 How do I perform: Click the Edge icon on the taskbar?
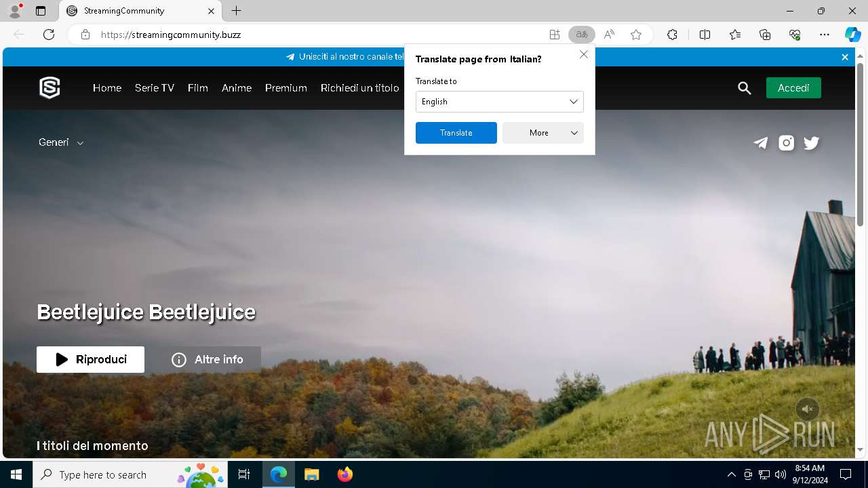279,474
